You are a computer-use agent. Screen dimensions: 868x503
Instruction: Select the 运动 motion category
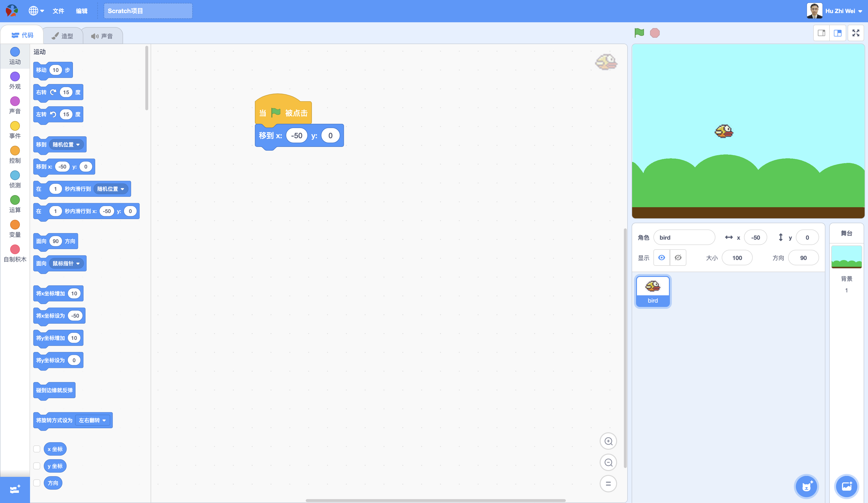click(15, 56)
